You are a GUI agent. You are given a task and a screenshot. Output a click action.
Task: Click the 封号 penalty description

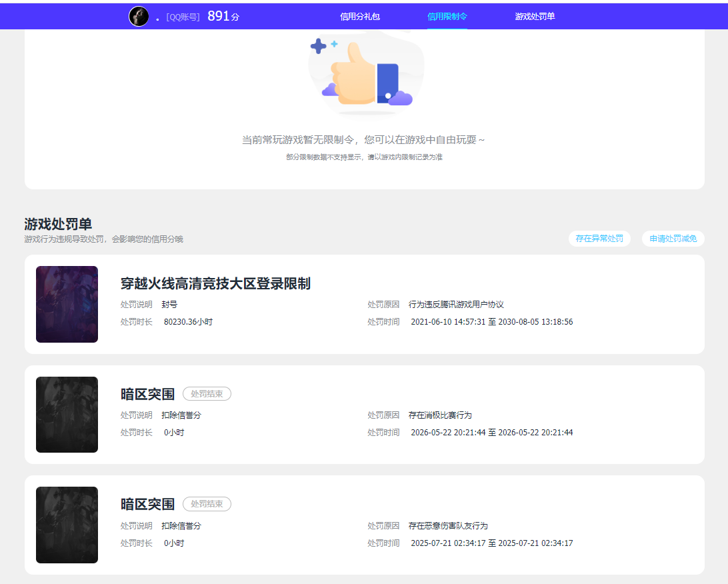(169, 305)
